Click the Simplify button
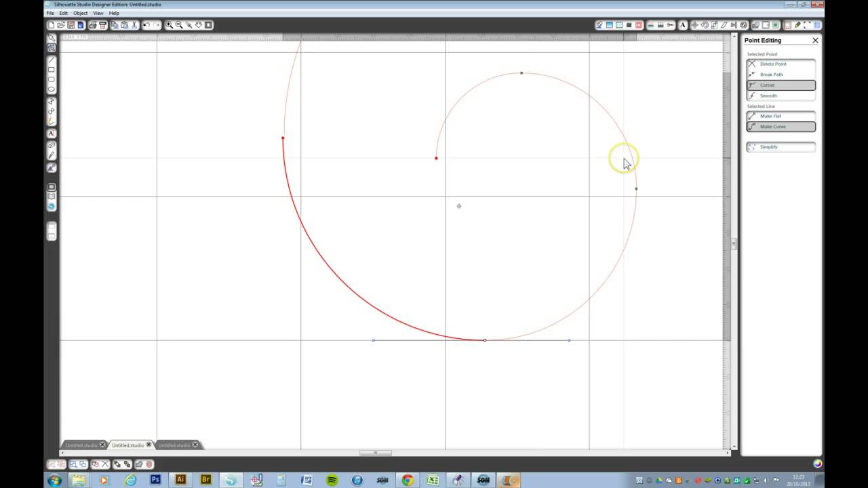 pos(781,147)
